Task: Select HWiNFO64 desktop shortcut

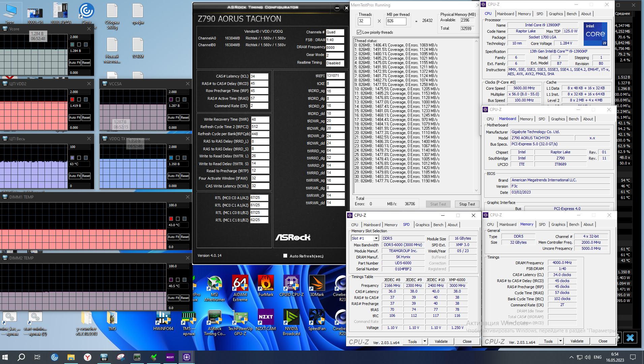Action: click(163, 320)
